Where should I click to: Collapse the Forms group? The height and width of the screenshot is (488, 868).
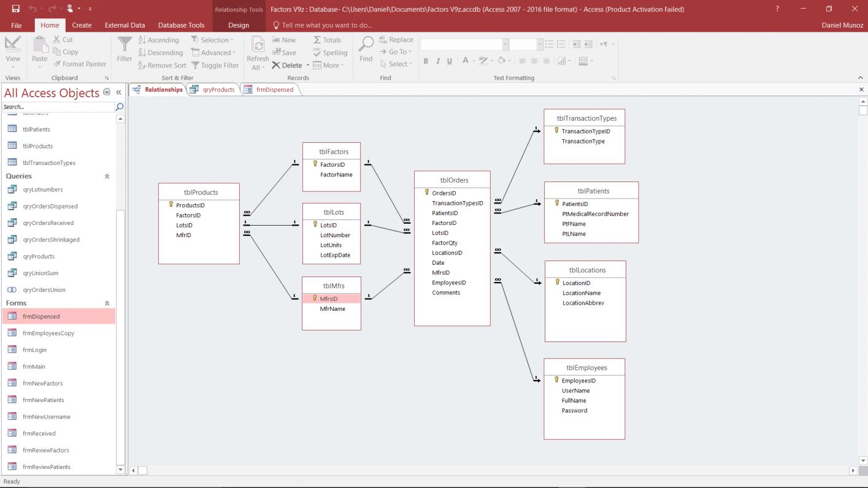(107, 303)
